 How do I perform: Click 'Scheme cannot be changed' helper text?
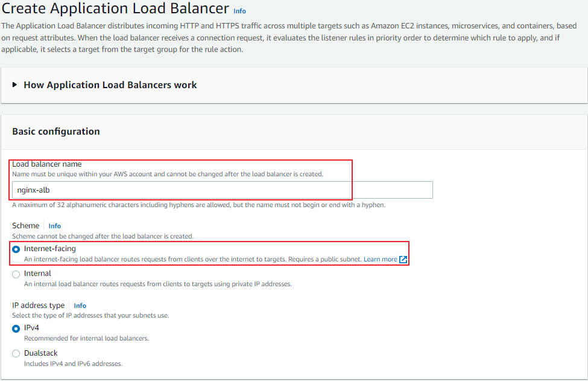(x=103, y=236)
